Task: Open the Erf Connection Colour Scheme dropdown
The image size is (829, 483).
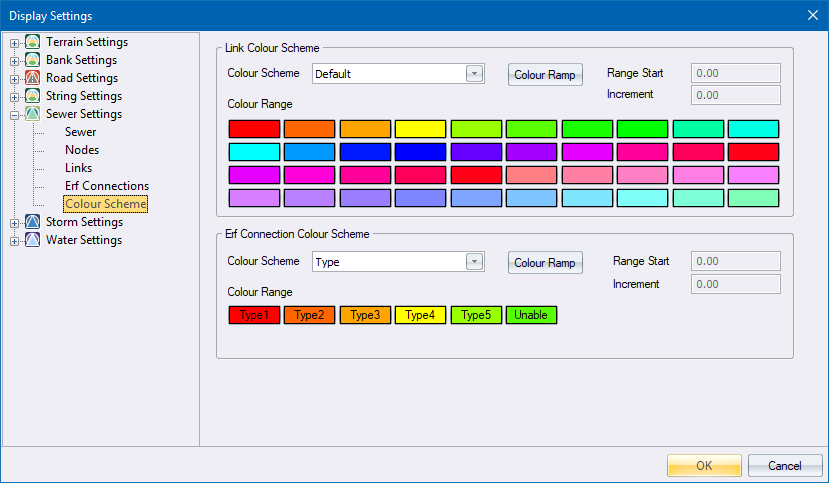Action: pos(474,261)
